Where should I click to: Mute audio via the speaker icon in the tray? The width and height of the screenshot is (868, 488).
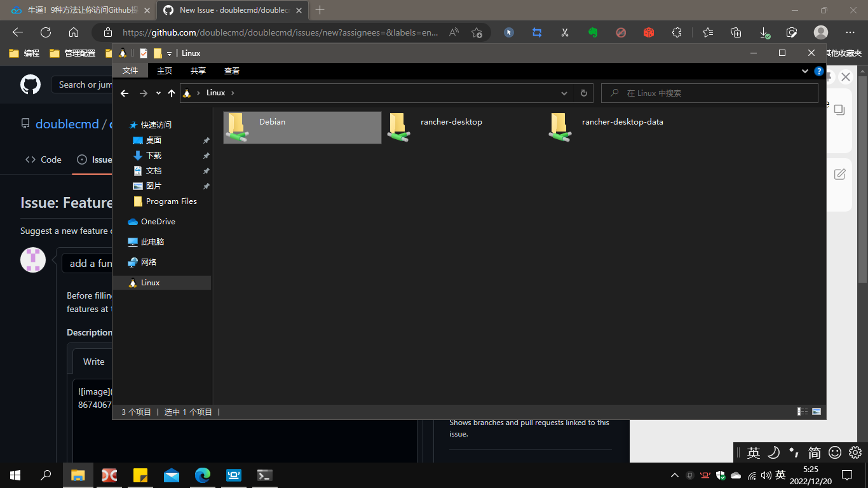click(766, 475)
